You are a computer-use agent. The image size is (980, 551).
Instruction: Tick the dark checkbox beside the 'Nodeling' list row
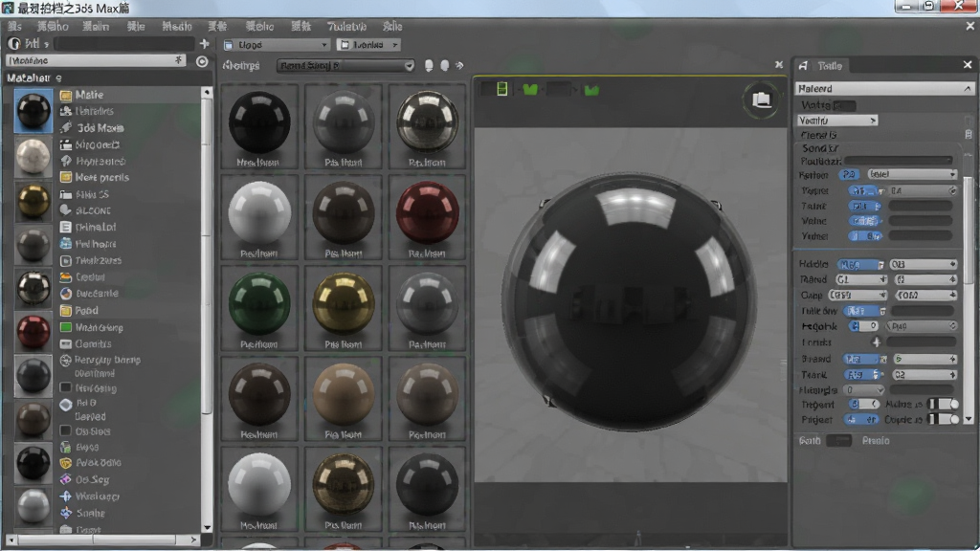click(x=65, y=387)
